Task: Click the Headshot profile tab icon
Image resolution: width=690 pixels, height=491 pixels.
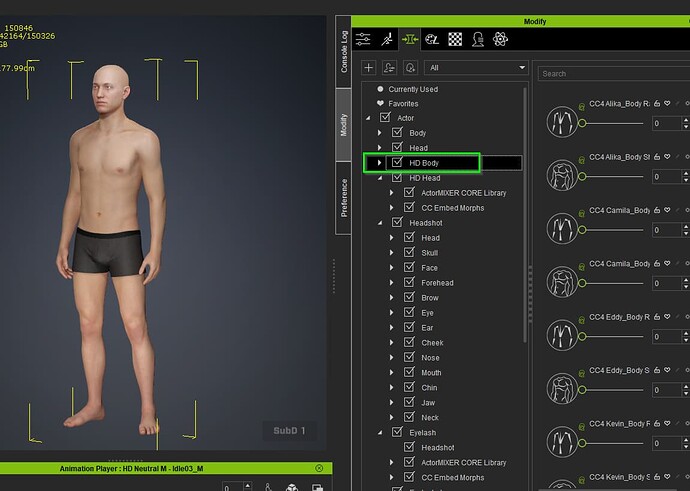Action: point(478,39)
